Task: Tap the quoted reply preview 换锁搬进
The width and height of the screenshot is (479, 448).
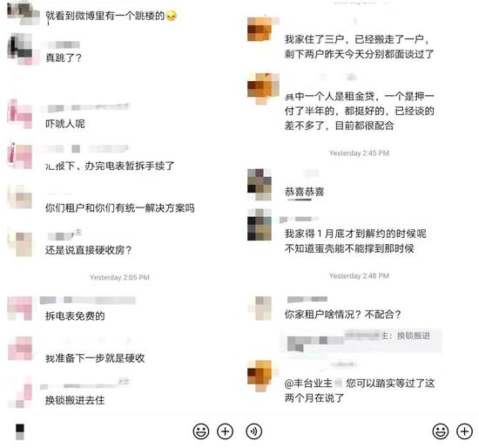Action: click(x=361, y=341)
